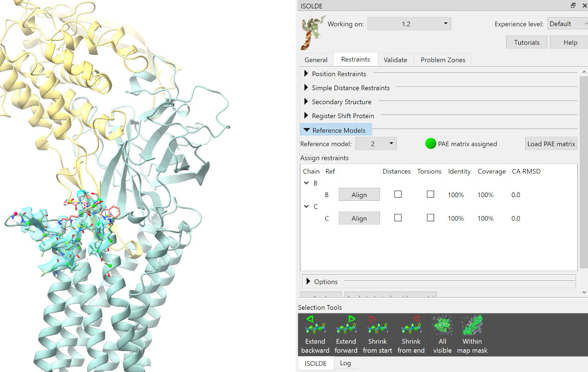Select Within map mask tool
The height and width of the screenshot is (372, 588).
coord(472,334)
